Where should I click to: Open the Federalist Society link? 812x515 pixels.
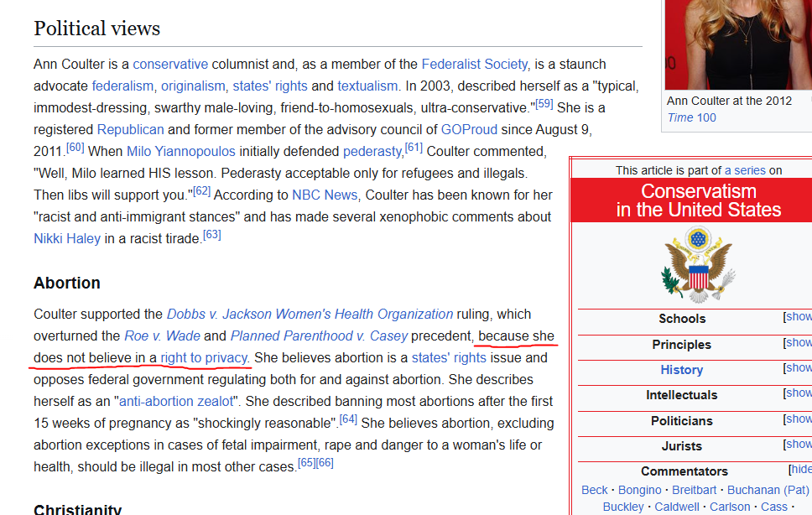(474, 65)
